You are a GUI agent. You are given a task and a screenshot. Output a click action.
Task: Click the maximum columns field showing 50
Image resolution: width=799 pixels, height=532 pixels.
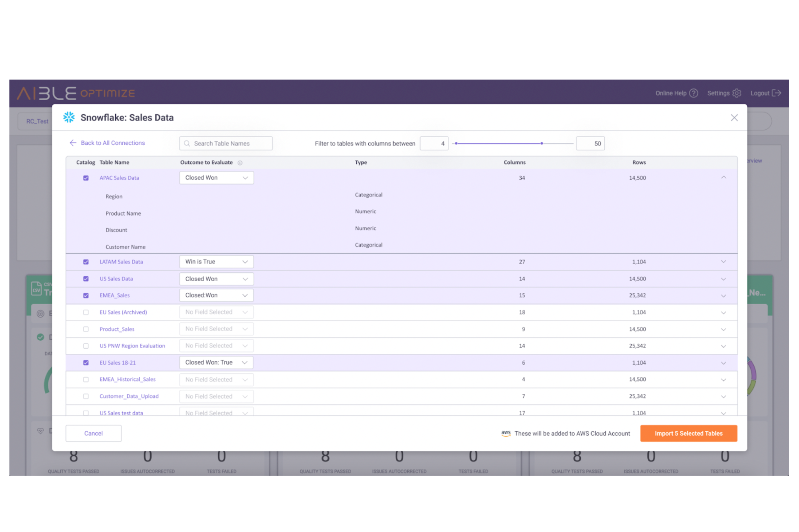pos(590,144)
